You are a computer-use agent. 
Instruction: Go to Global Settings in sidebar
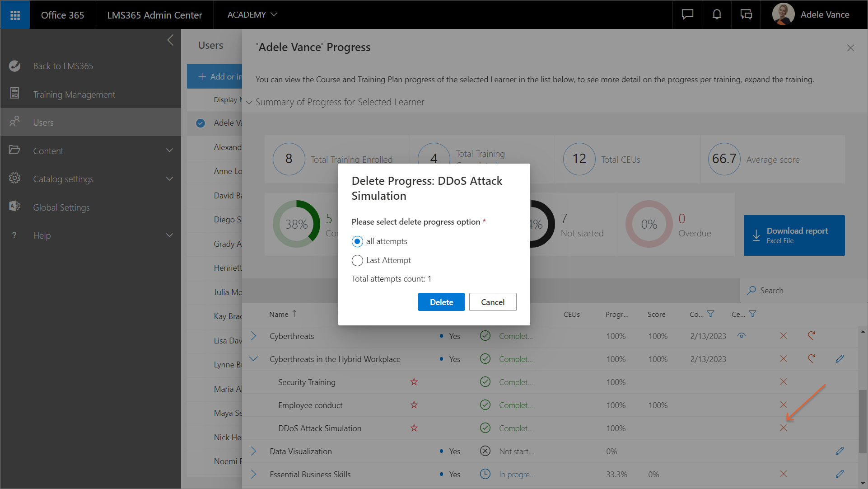[x=61, y=207]
